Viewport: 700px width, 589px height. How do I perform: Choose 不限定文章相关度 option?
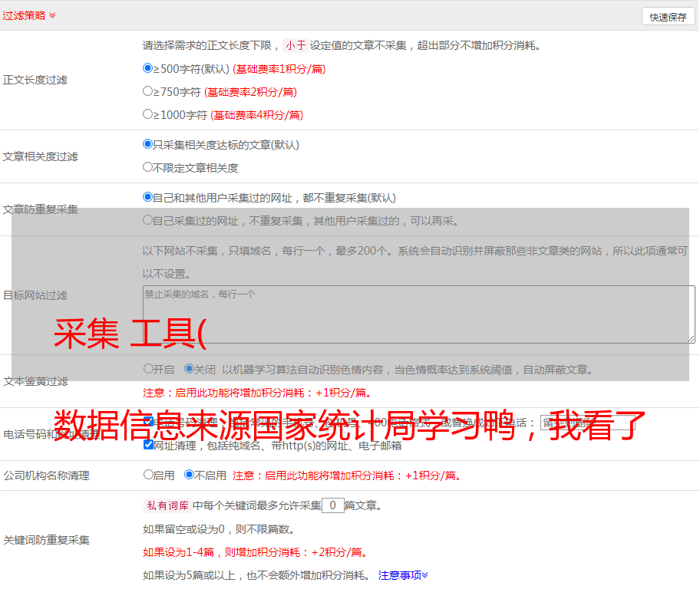click(x=148, y=167)
